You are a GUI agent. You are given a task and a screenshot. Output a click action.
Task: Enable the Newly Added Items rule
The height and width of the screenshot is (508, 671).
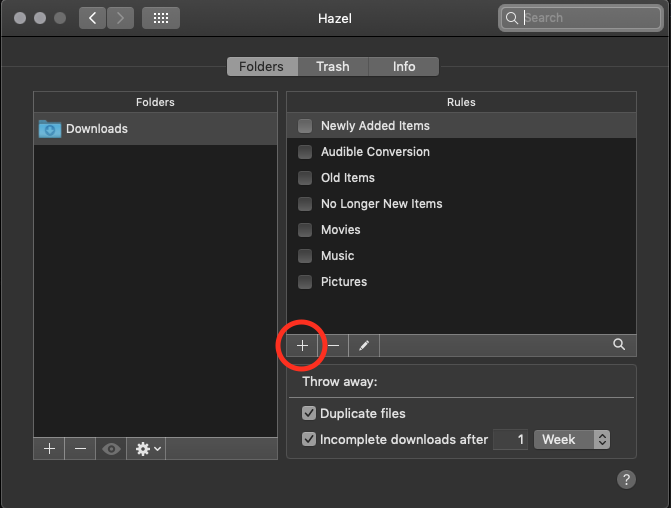pos(305,126)
